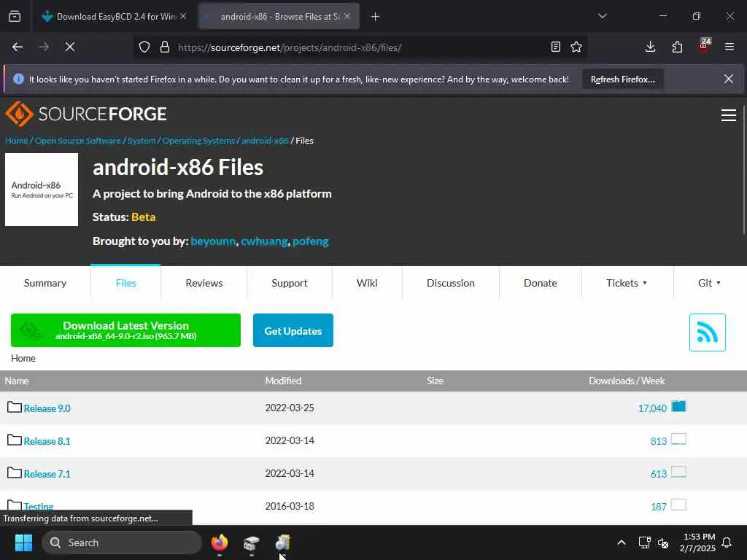
Task: Follow the cwhuang author link
Action: click(264, 241)
